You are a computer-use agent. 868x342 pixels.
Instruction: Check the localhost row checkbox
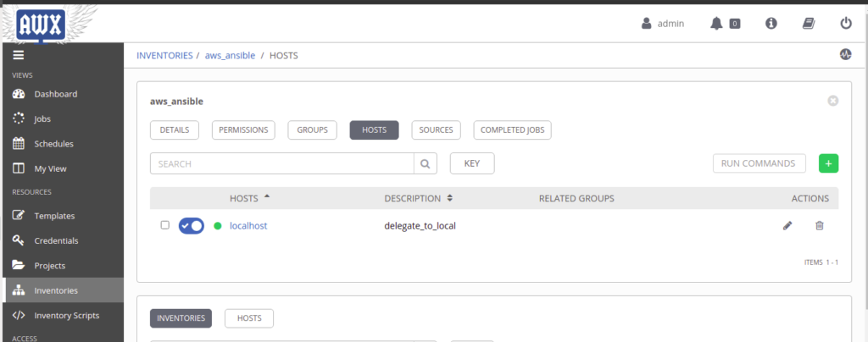coord(165,225)
